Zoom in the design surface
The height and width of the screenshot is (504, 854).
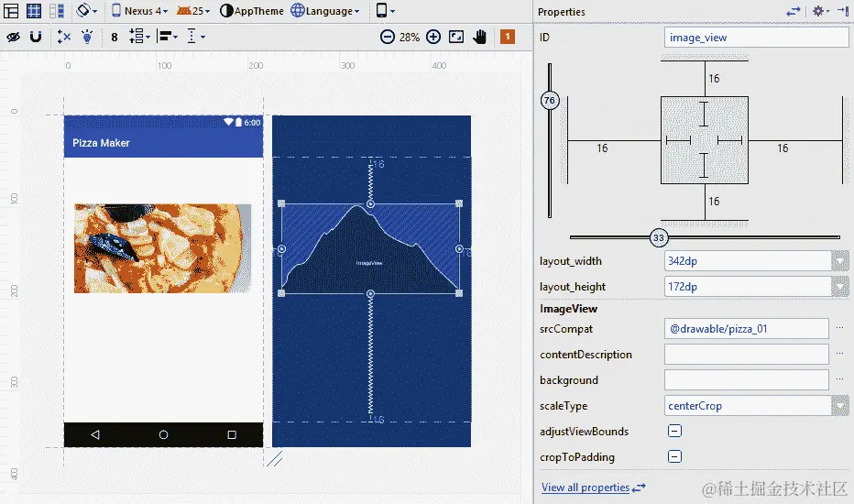point(433,37)
